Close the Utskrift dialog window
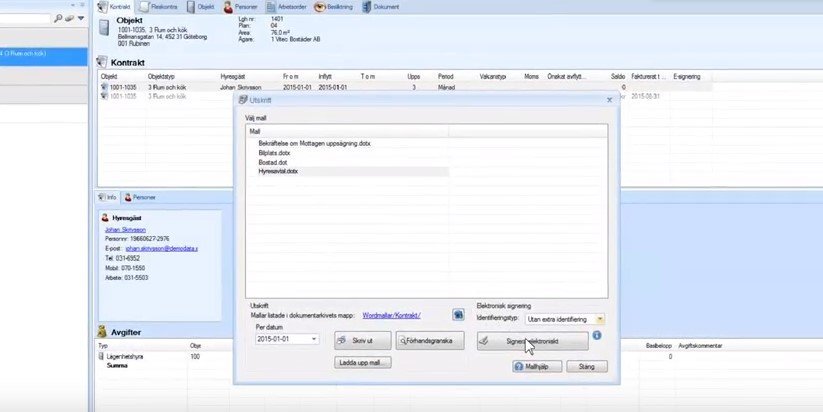This screenshot has height=412, width=823. click(609, 100)
